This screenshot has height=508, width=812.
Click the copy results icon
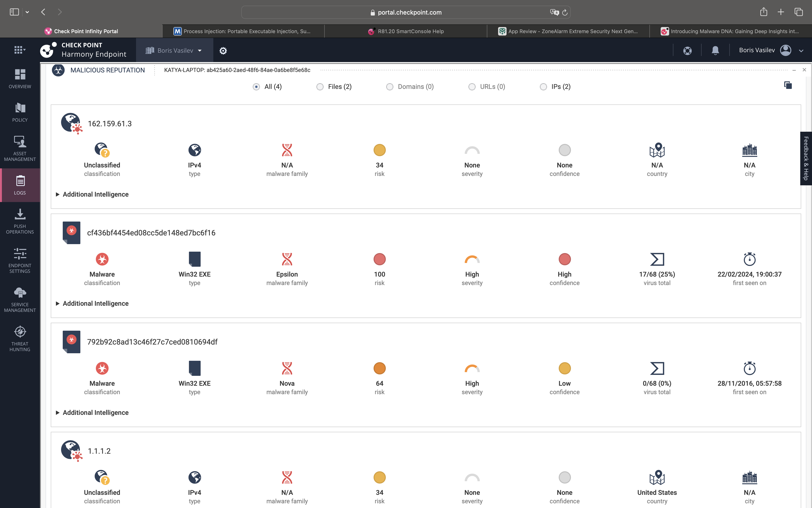coord(788,85)
